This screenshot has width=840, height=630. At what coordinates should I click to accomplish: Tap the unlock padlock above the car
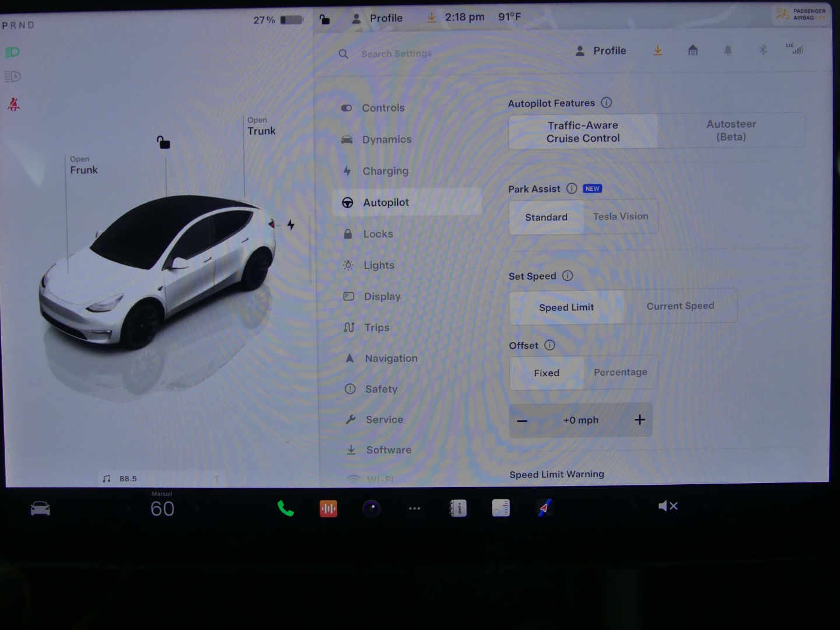click(x=163, y=142)
